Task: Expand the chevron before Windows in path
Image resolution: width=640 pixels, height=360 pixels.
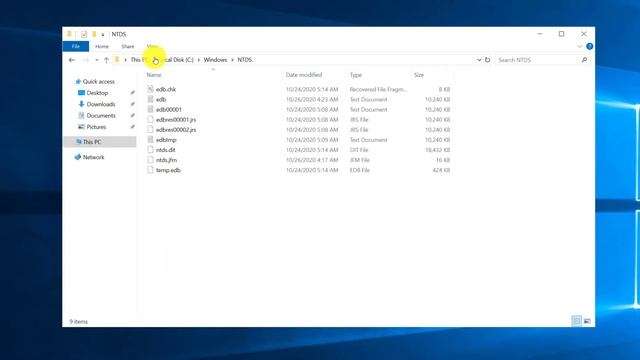Action: pyautogui.click(x=199, y=60)
